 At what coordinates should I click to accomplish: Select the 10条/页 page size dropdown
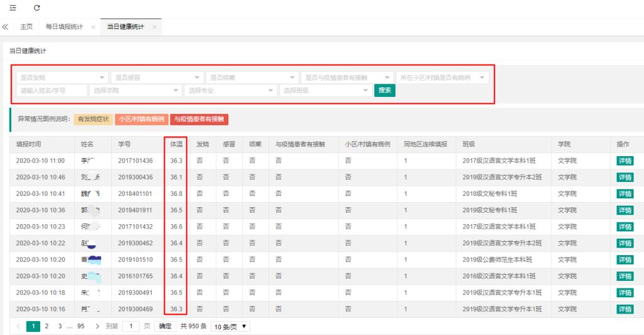(x=230, y=326)
